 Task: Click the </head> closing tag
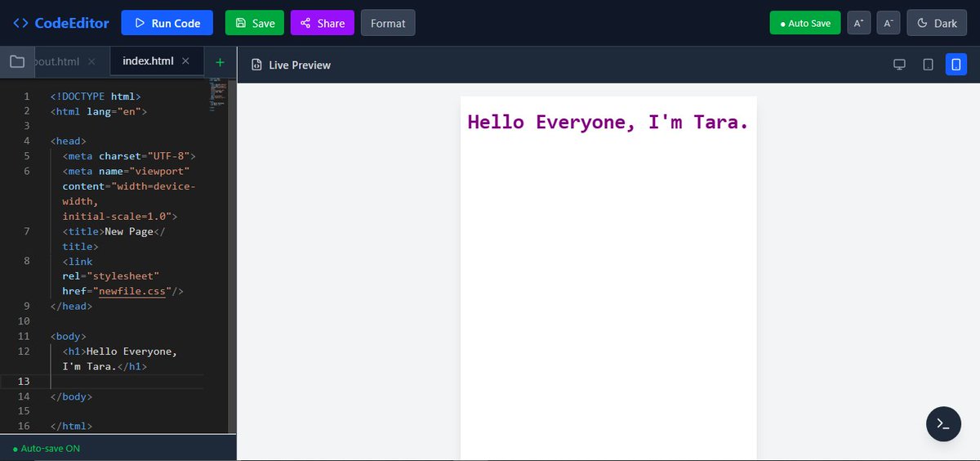[71, 307]
